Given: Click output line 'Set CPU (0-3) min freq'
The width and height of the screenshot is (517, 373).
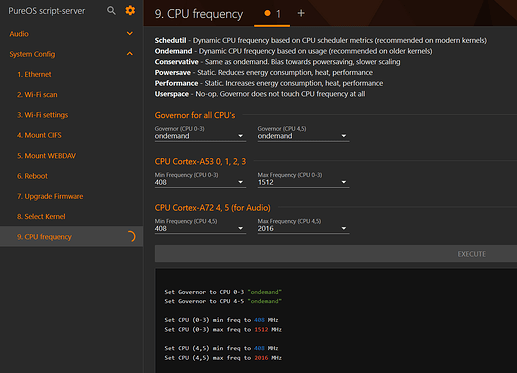Looking at the screenshot, I should click(x=221, y=320).
